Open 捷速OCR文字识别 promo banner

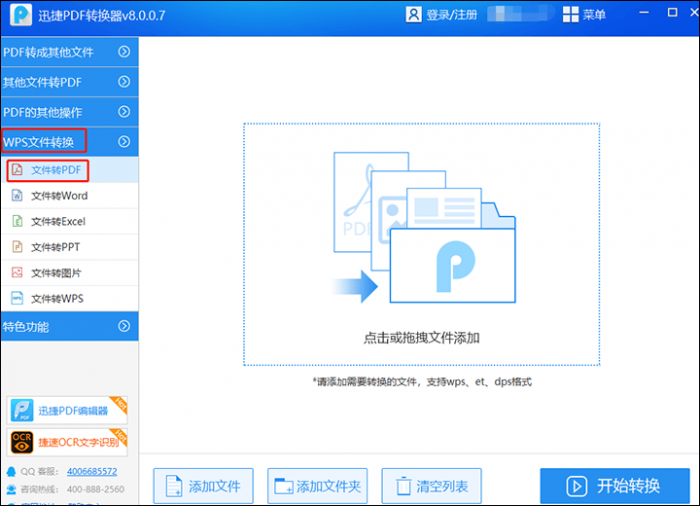click(67, 442)
